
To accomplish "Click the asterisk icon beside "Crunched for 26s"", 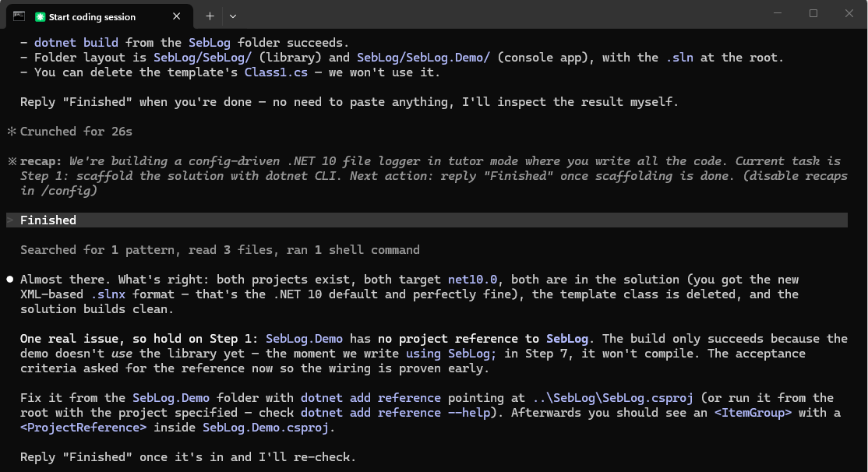I will coord(12,131).
